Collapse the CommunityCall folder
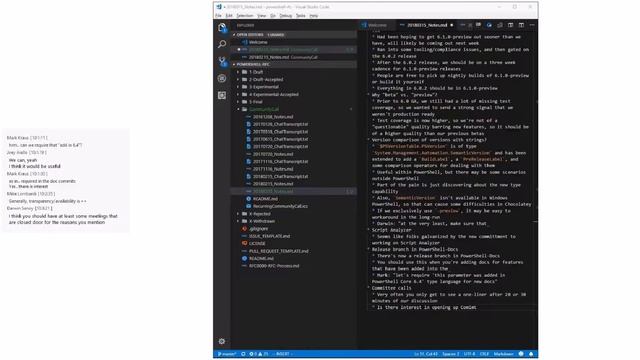The image size is (640, 360). pos(294,109)
